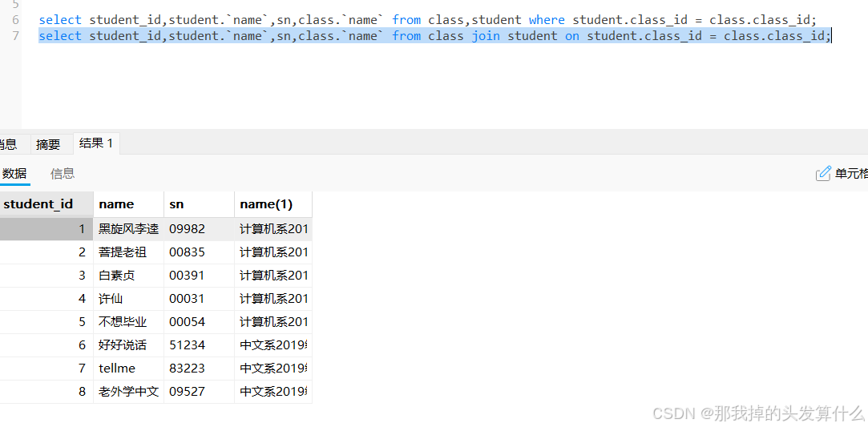
Task: Click the sn value 00054
Action: (x=200, y=322)
